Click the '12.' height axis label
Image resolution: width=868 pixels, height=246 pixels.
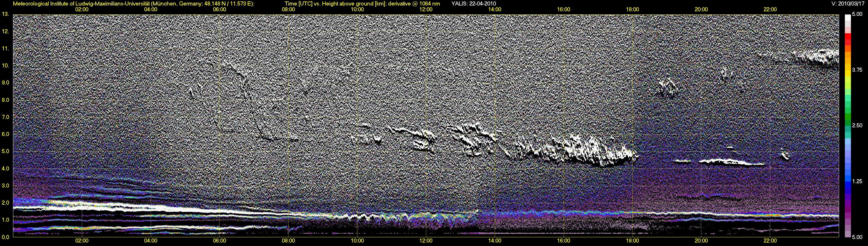5,31
